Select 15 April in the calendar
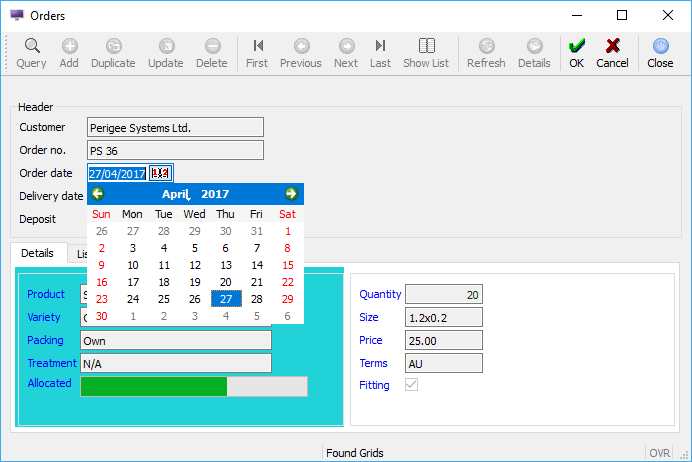 pos(287,265)
